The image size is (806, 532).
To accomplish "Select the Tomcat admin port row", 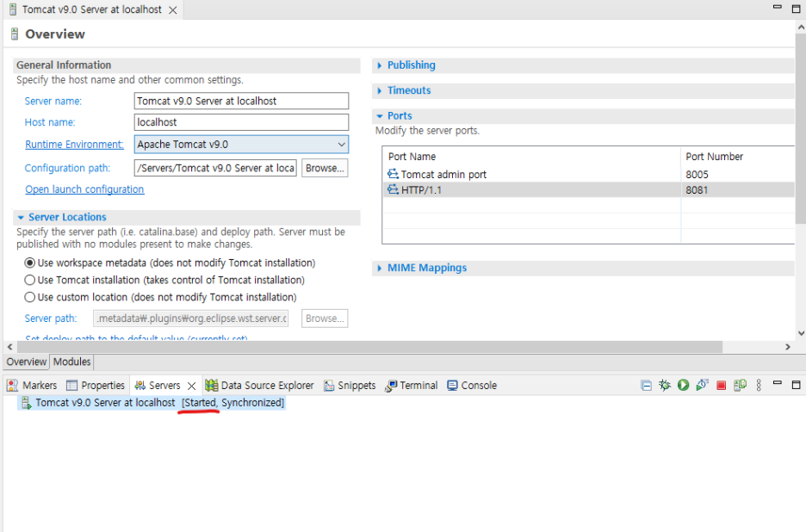I will (588, 174).
